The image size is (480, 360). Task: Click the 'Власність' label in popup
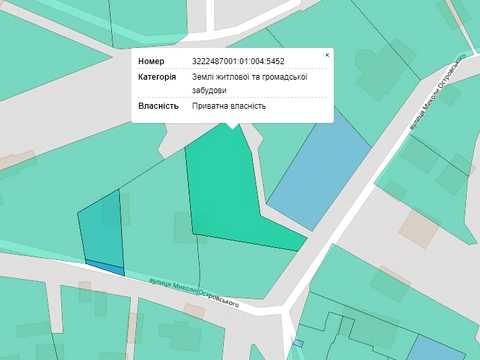pos(158,106)
